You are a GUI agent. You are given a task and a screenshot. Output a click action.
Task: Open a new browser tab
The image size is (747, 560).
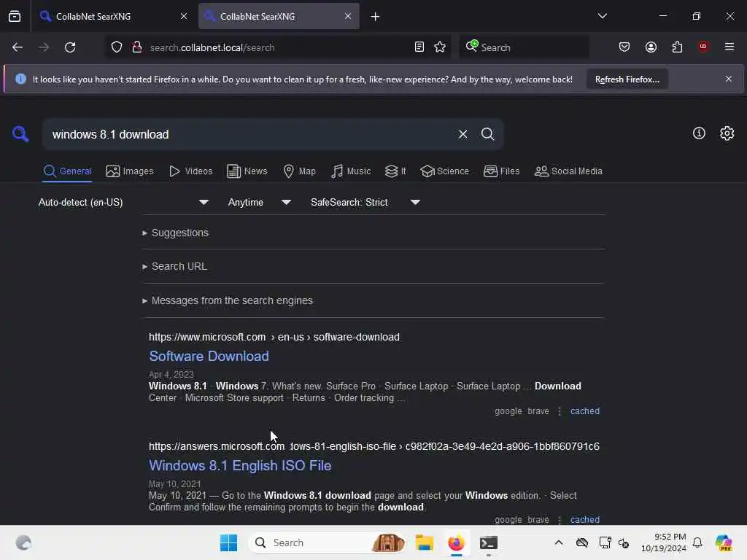tap(376, 17)
